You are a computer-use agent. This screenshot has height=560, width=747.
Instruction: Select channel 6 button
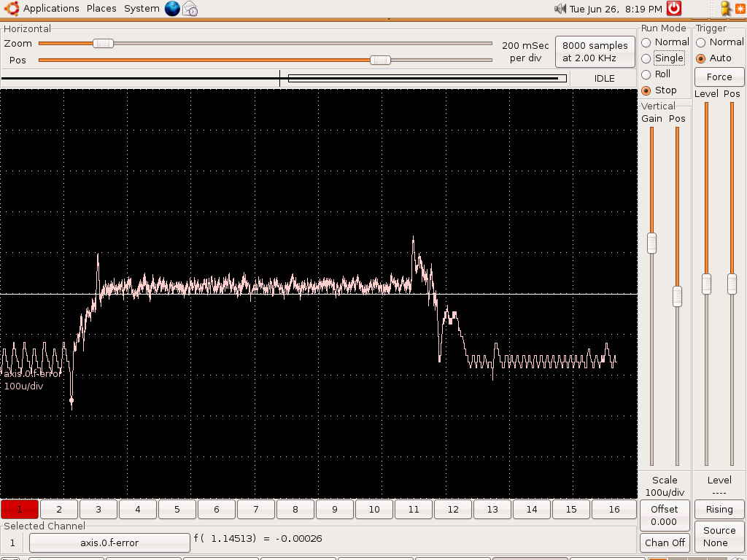tap(216, 509)
